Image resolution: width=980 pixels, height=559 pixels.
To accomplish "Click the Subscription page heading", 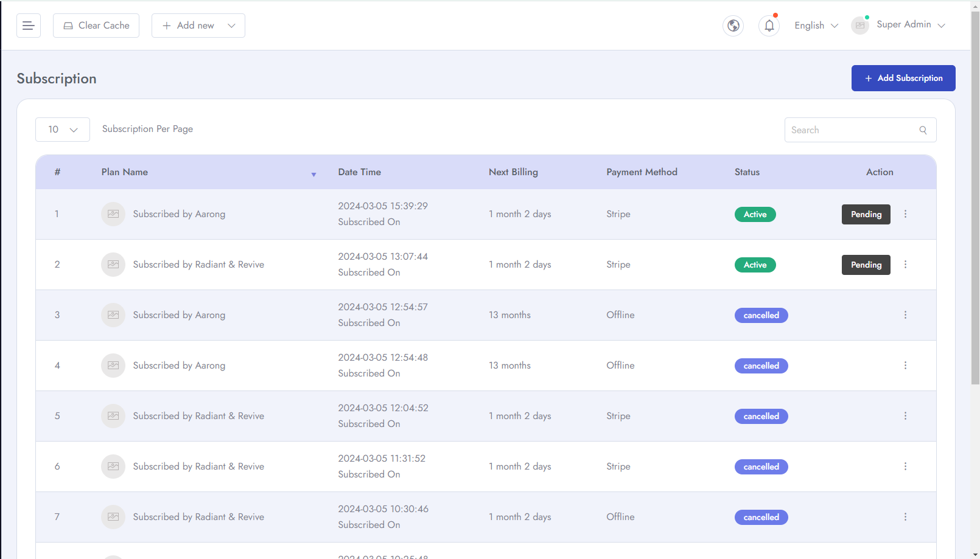I will coord(57,78).
